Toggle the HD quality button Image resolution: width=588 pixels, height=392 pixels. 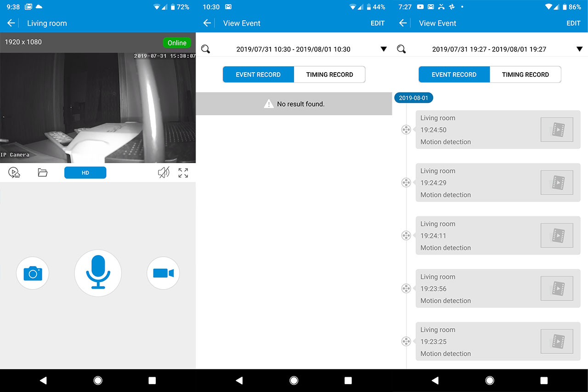[85, 173]
